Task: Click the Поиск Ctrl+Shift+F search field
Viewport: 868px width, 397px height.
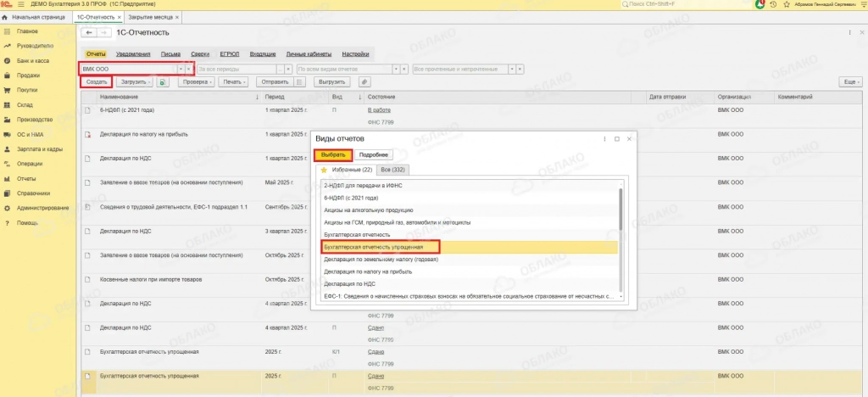Action: click(687, 4)
